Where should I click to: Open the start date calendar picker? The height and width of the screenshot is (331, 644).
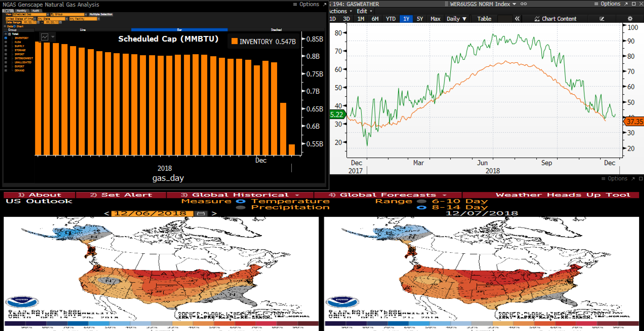(x=38, y=22)
